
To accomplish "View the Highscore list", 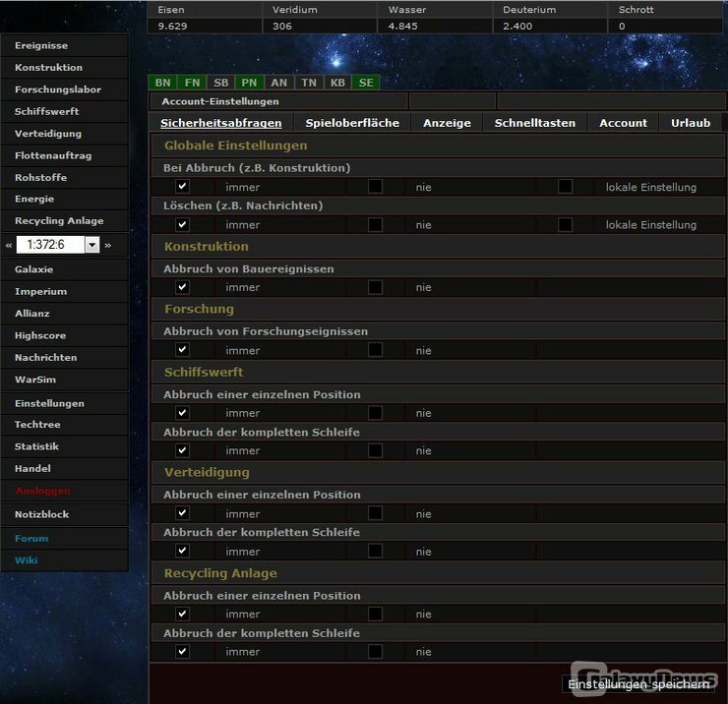I will pyautogui.click(x=65, y=335).
